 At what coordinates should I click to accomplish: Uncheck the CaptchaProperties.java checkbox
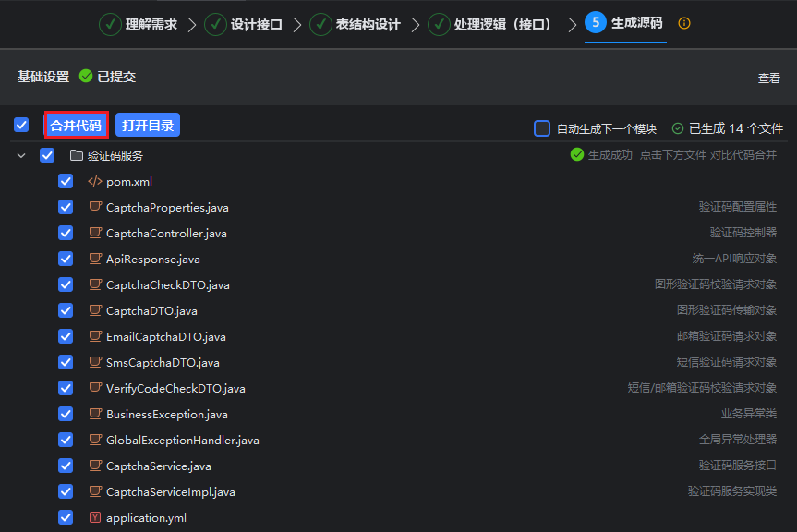pos(66,208)
